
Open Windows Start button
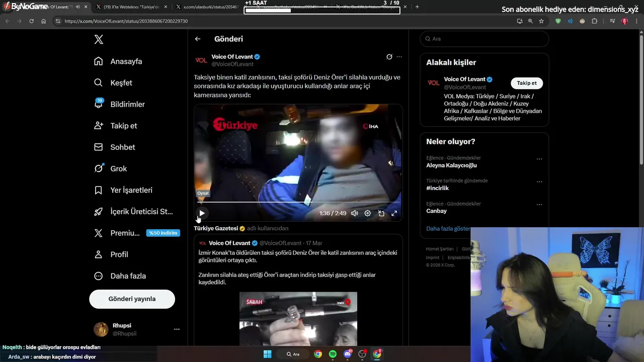tap(267, 354)
